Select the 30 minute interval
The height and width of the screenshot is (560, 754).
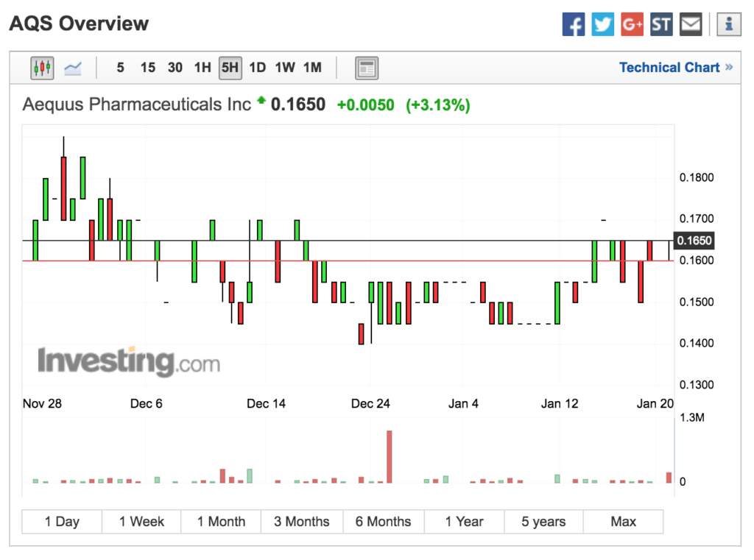(x=175, y=68)
